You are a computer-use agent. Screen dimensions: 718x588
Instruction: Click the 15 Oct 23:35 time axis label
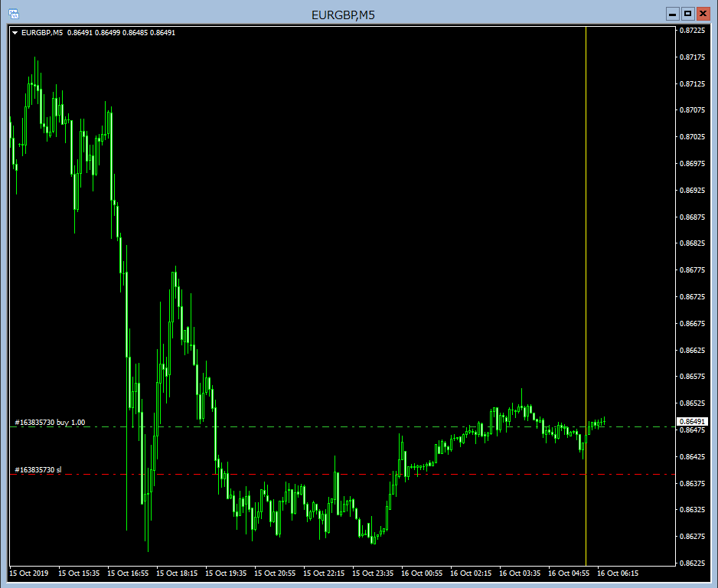[373, 573]
